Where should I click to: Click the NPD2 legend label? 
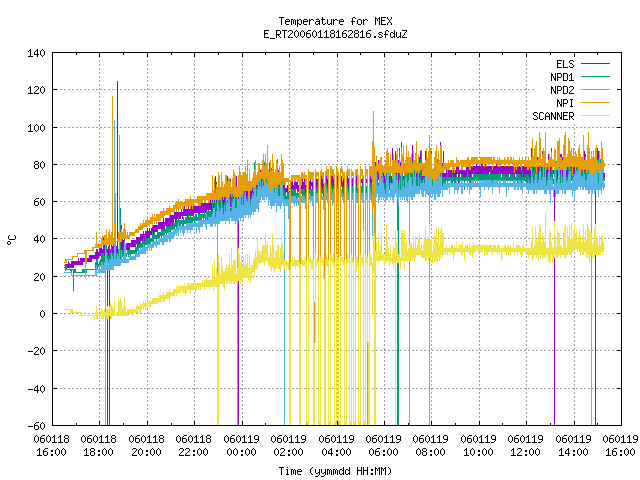[562, 90]
